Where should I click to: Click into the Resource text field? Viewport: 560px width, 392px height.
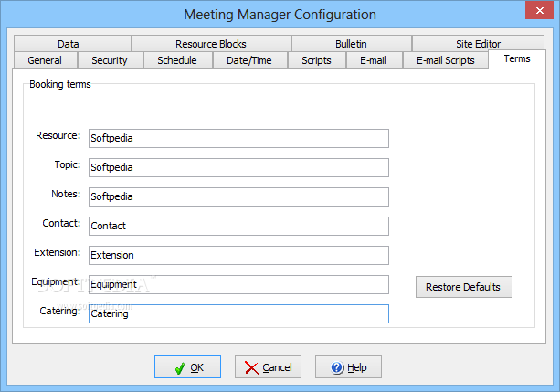(238, 138)
